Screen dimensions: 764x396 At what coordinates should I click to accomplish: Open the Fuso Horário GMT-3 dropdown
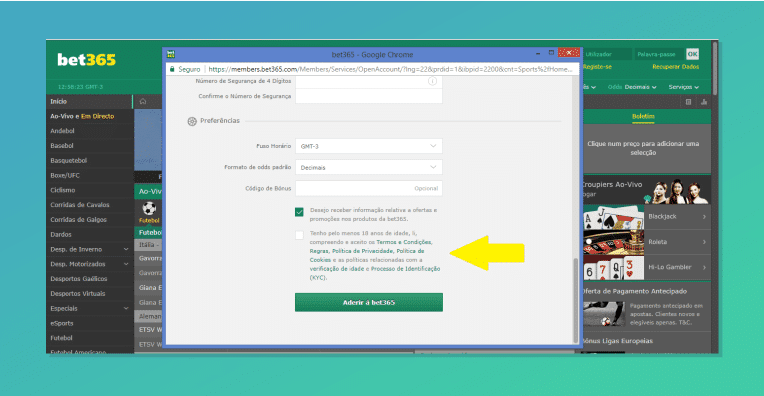tap(369, 146)
